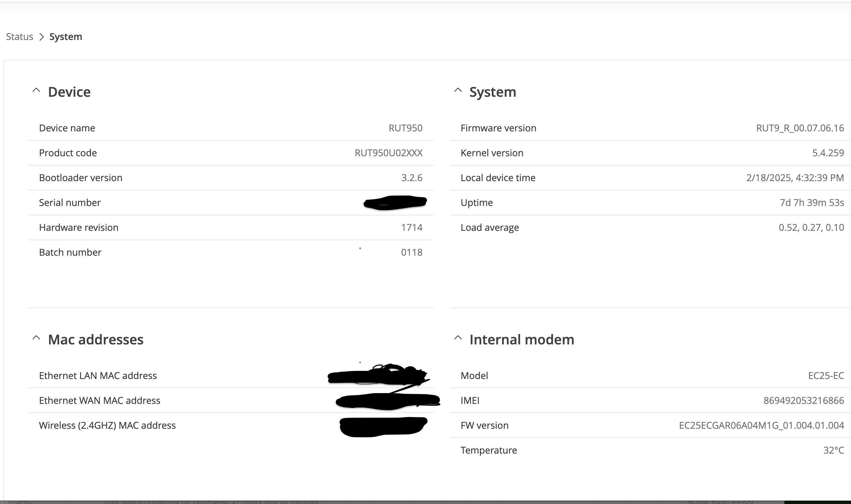Screen dimensions: 851x504
Task: Collapse the Internal modem section chevron
Action: click(x=458, y=338)
